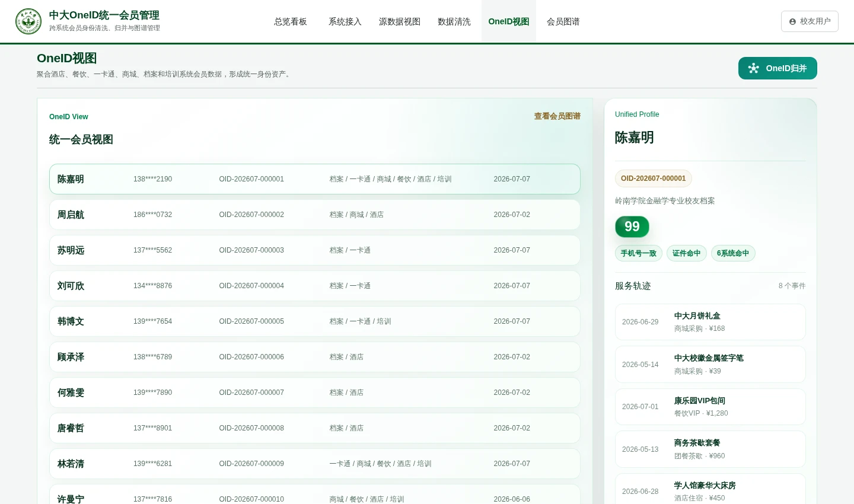Click the network icon on OneID归并 button
The height and width of the screenshot is (504, 854).
(x=754, y=68)
